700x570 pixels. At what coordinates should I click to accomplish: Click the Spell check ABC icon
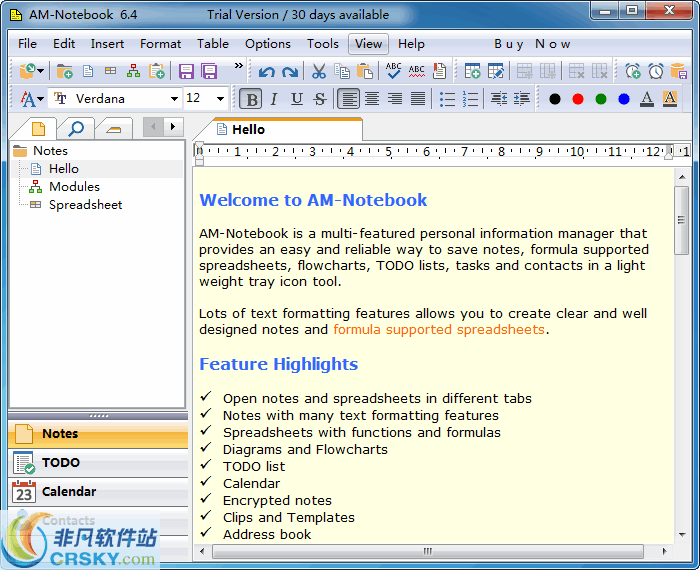pos(394,71)
